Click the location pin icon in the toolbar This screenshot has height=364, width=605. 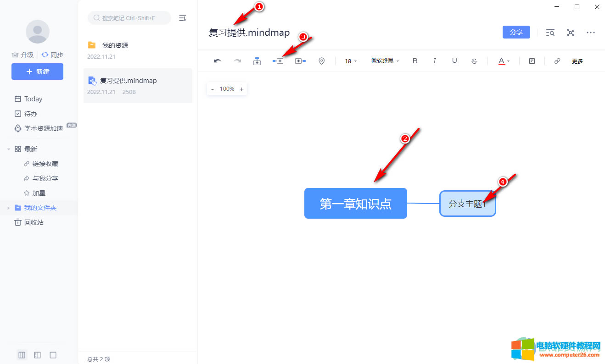click(x=322, y=61)
